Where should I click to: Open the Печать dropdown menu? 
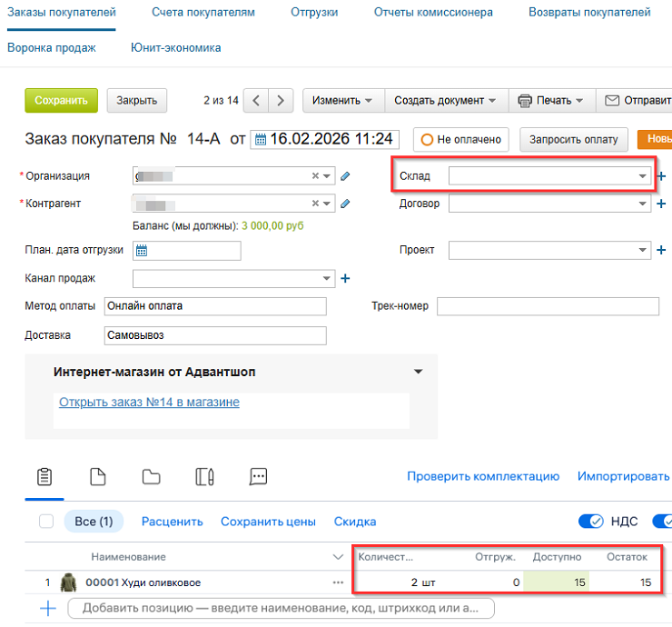point(551,100)
